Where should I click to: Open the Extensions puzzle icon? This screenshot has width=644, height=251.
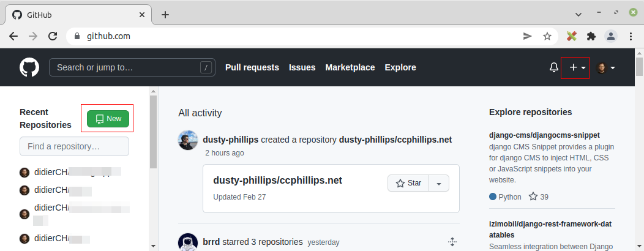coord(591,36)
